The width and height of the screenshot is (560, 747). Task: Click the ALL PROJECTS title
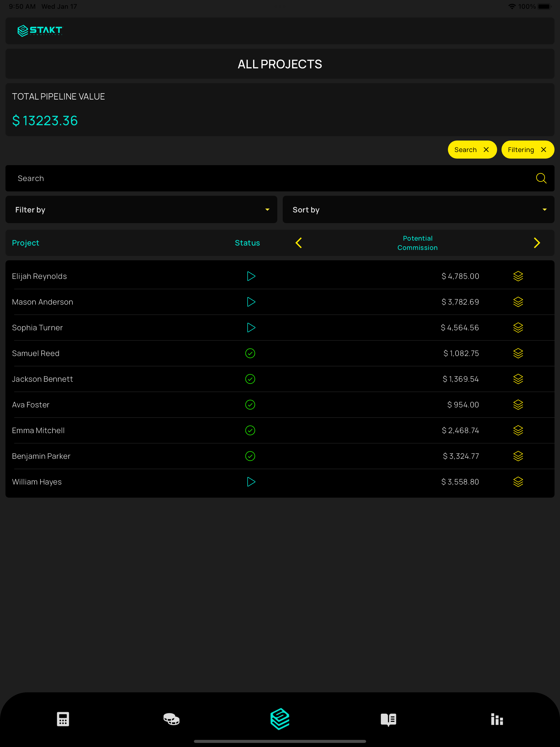pos(280,64)
